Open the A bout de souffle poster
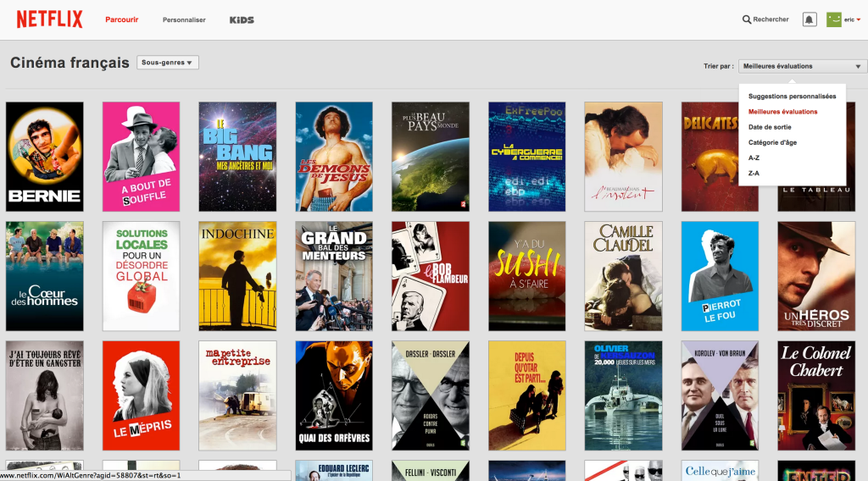 pos(142,157)
